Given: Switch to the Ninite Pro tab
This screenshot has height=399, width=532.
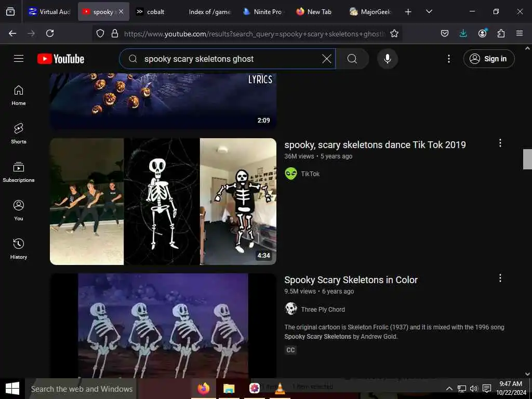Looking at the screenshot, I should coord(263,11).
